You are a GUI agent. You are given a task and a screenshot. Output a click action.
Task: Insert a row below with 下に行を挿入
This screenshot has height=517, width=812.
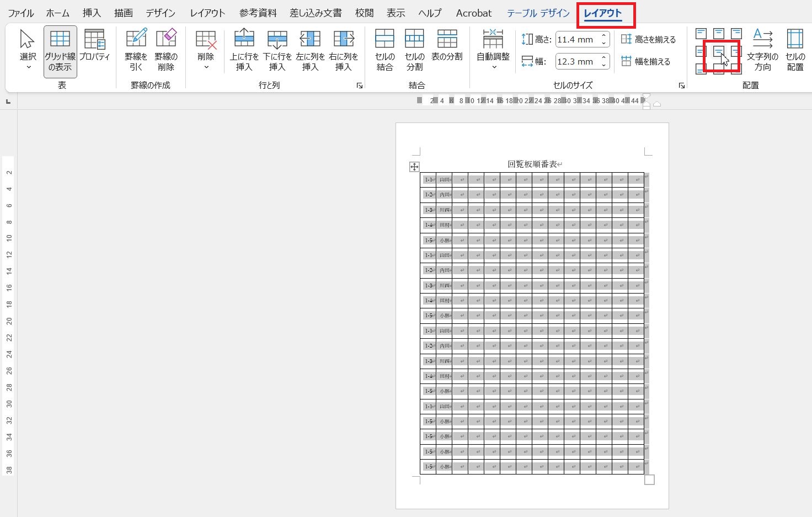pyautogui.click(x=277, y=50)
